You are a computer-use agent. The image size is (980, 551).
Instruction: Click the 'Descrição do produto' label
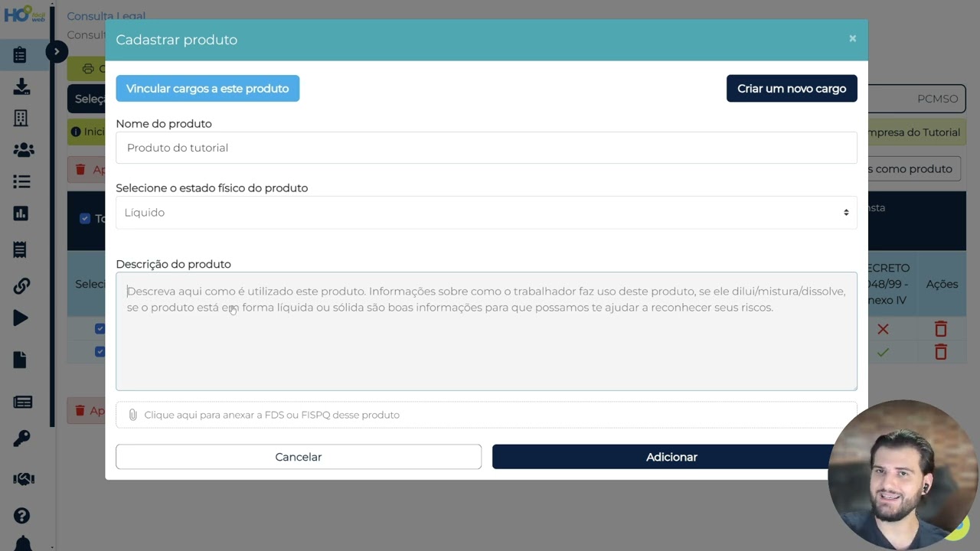(173, 264)
